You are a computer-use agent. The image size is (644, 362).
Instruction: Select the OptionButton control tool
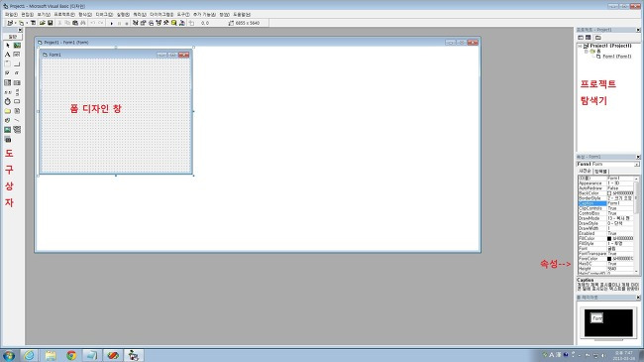point(17,72)
